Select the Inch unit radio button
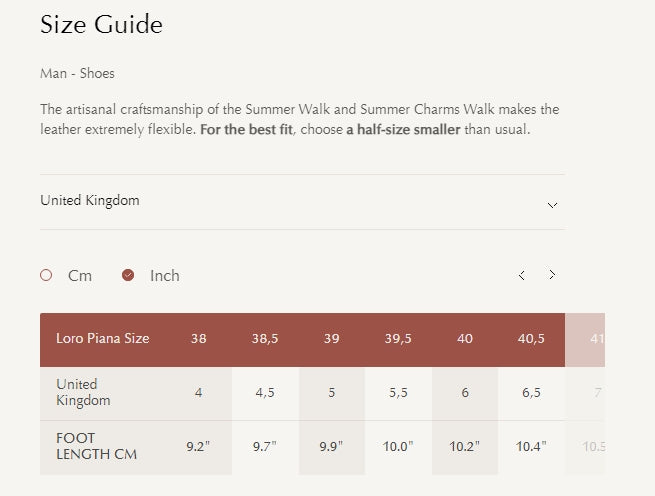This screenshot has height=496, width=655. [x=128, y=275]
